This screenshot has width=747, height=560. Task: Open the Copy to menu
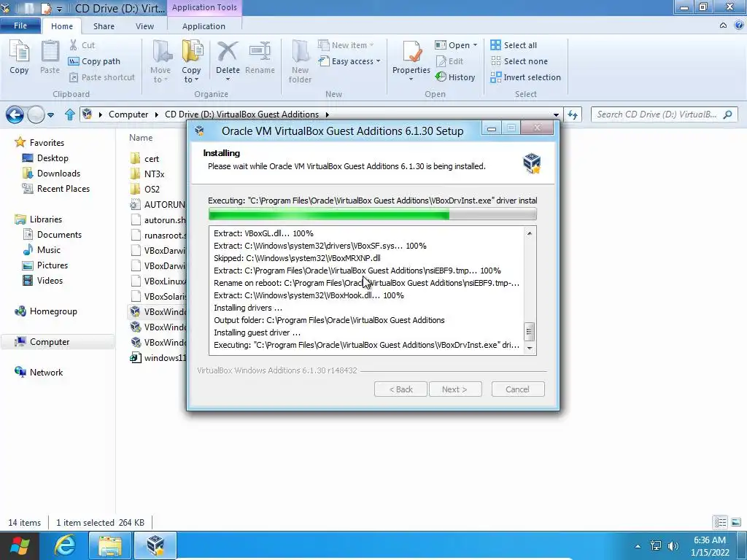point(191,61)
